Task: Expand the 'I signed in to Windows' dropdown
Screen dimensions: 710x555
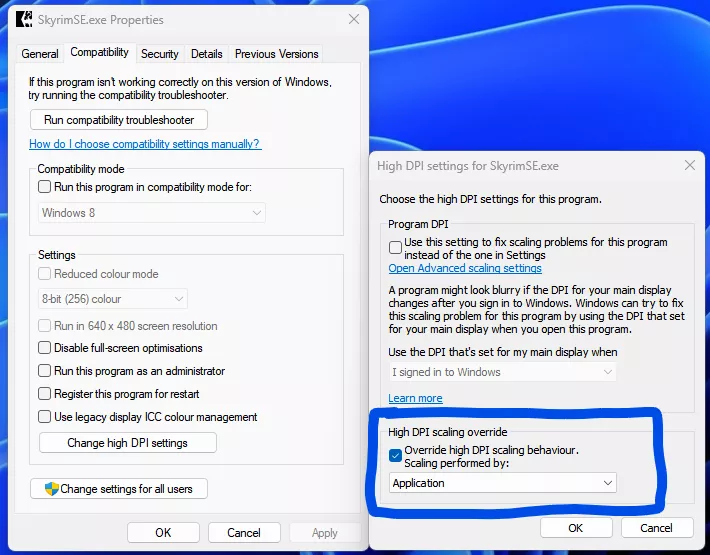Action: [503, 372]
